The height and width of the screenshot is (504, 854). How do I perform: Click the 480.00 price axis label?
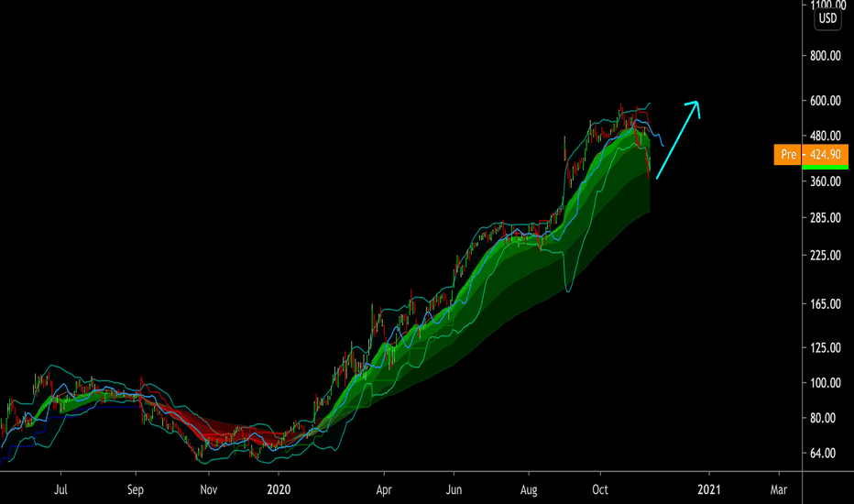click(x=825, y=137)
